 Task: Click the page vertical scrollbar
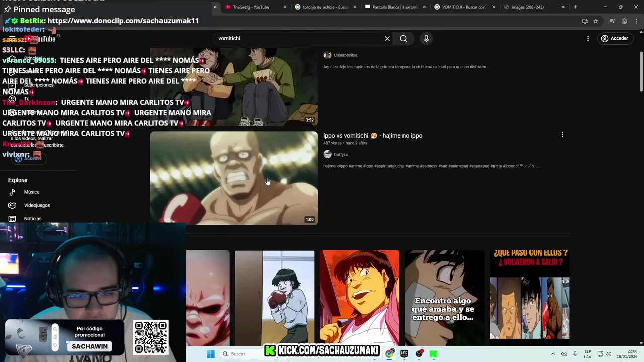point(641,71)
